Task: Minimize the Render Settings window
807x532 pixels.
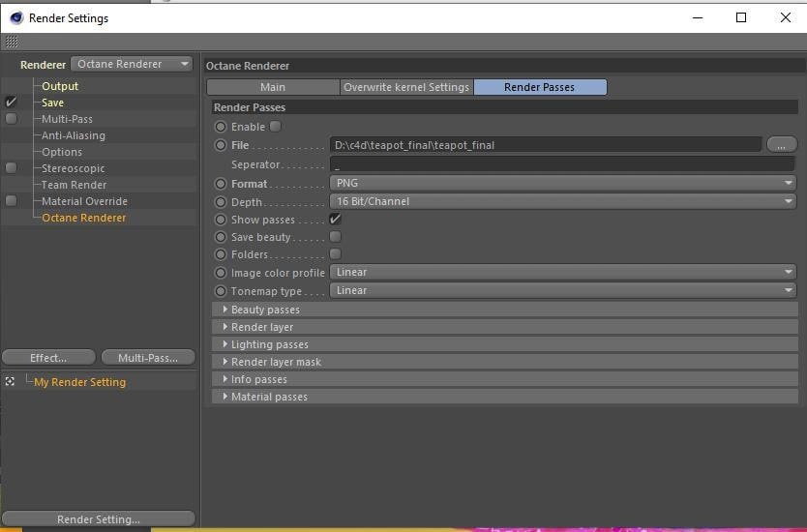Action: point(698,18)
